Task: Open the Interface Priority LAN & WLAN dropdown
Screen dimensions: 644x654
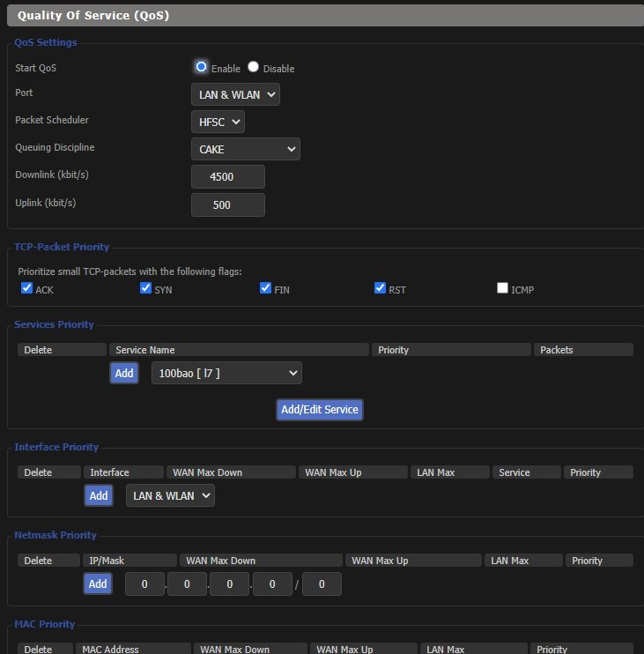Action: (x=170, y=495)
